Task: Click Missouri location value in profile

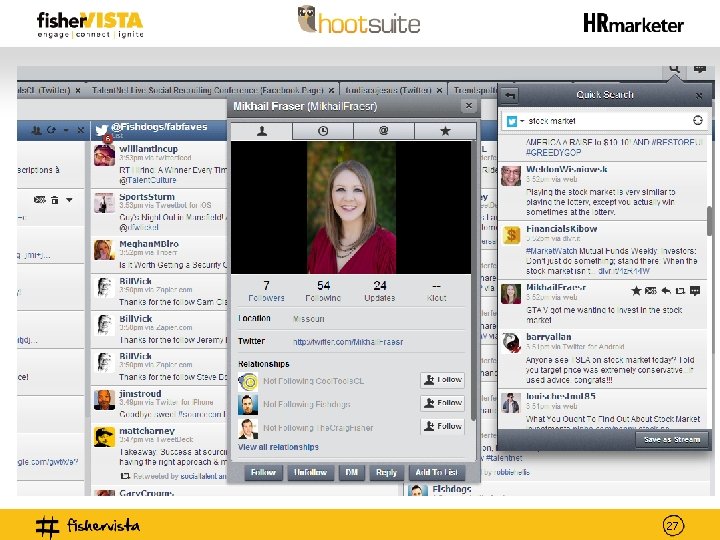Action: pos(309,319)
